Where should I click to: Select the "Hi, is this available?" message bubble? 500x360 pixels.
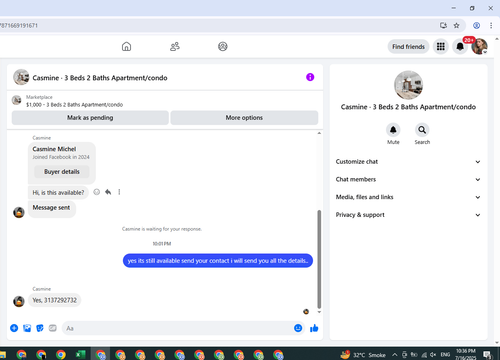click(58, 193)
